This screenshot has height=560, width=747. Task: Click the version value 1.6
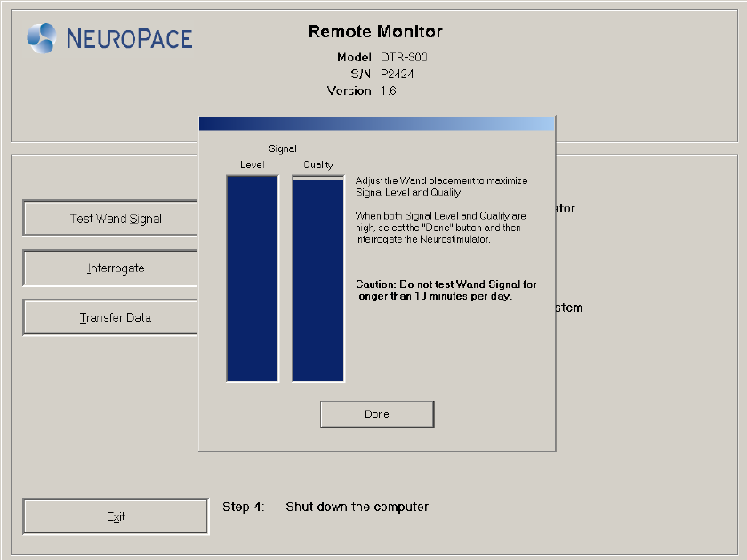coord(389,91)
